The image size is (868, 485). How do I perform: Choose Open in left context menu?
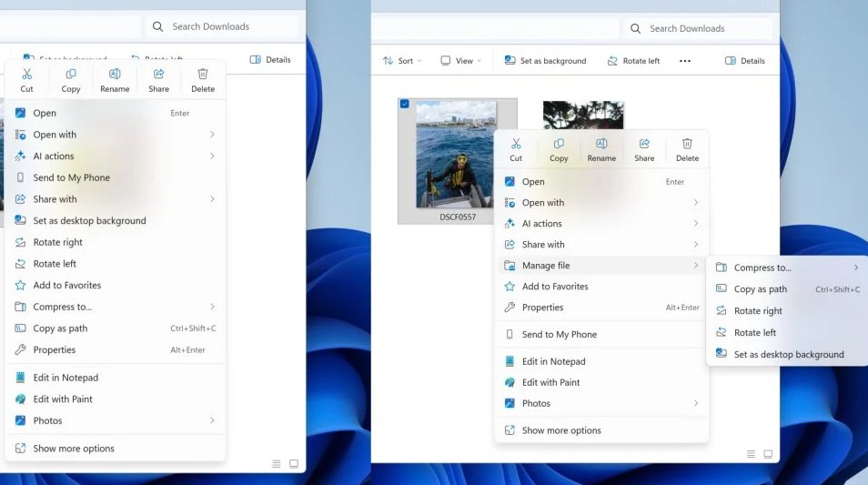pos(116,113)
